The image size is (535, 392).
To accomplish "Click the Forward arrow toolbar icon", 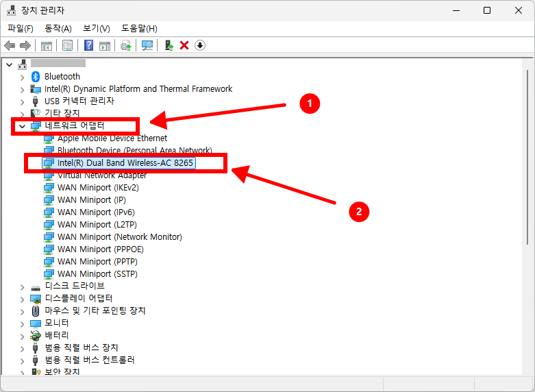I will click(x=25, y=45).
